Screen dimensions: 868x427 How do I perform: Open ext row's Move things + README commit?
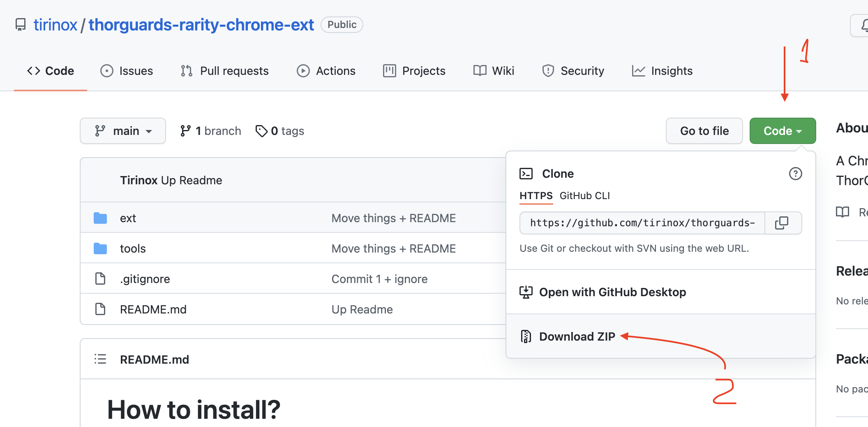(x=394, y=218)
